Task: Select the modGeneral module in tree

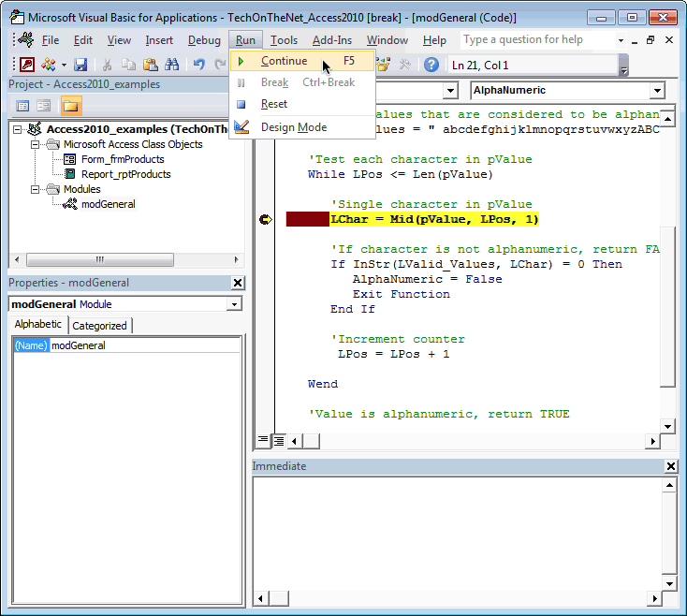Action: click(109, 204)
